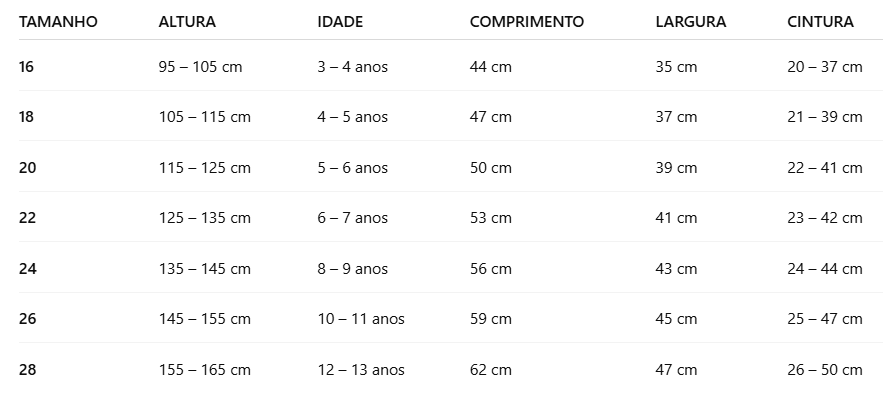Click the COMPRIMENTO column header
Image resolution: width=896 pixels, height=395 pixels.
526,22
